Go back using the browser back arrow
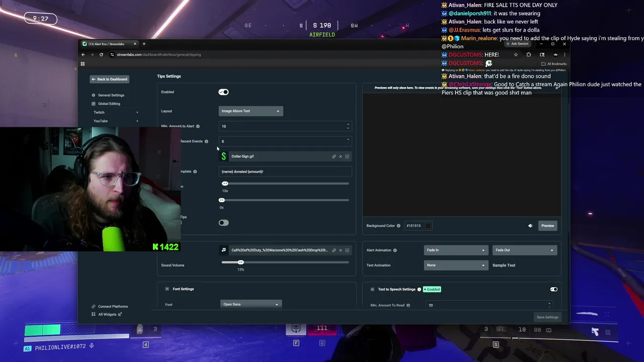The image size is (644, 362). pyautogui.click(x=84, y=54)
